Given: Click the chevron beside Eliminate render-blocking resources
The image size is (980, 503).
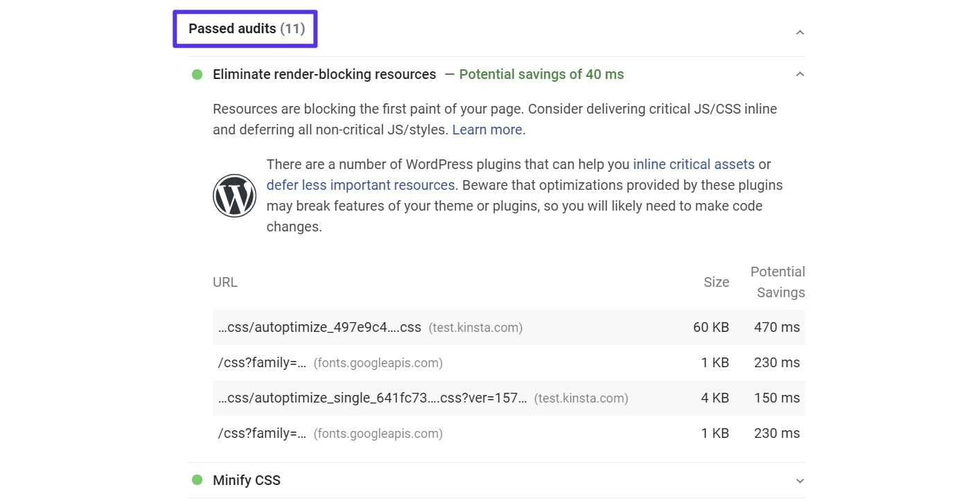Looking at the screenshot, I should [x=800, y=73].
